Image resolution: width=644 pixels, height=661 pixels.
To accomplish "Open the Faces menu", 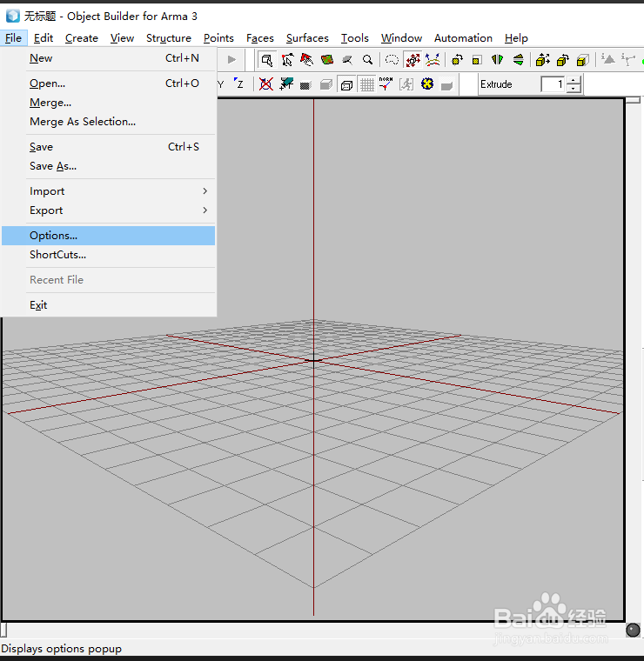I will 260,38.
